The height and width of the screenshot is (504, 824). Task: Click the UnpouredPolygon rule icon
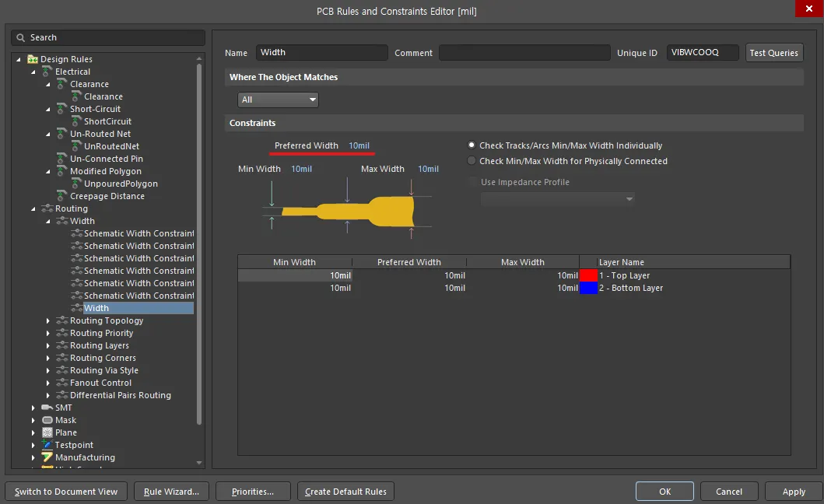(76, 184)
